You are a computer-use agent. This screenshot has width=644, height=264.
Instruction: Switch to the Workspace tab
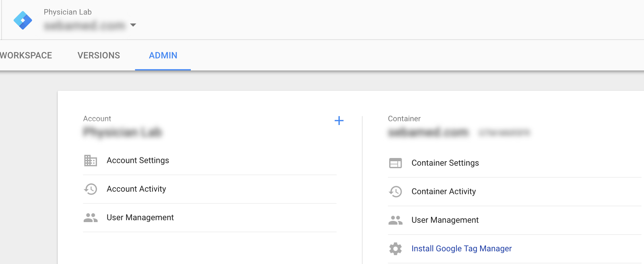coord(26,56)
